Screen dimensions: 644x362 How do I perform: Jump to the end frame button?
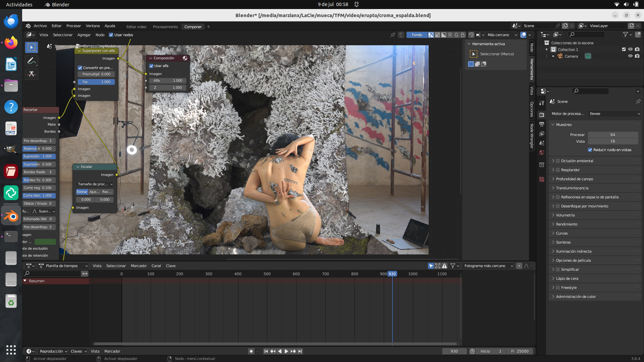[x=300, y=351]
